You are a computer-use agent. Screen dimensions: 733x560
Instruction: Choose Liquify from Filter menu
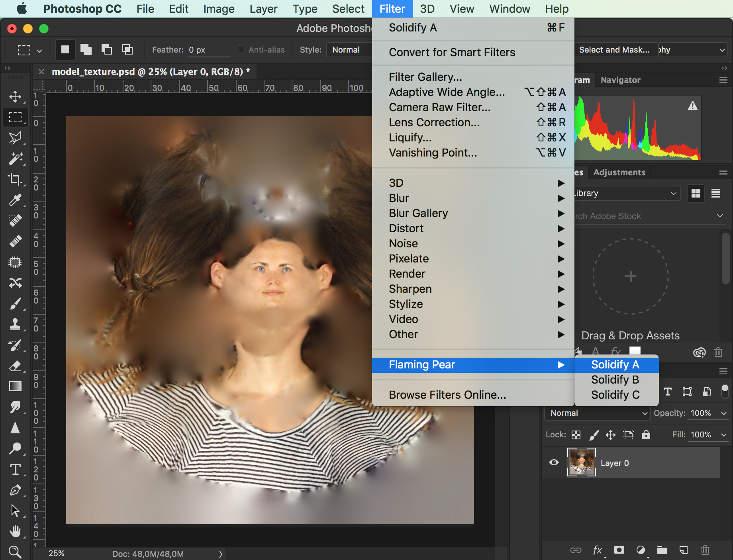473,137
